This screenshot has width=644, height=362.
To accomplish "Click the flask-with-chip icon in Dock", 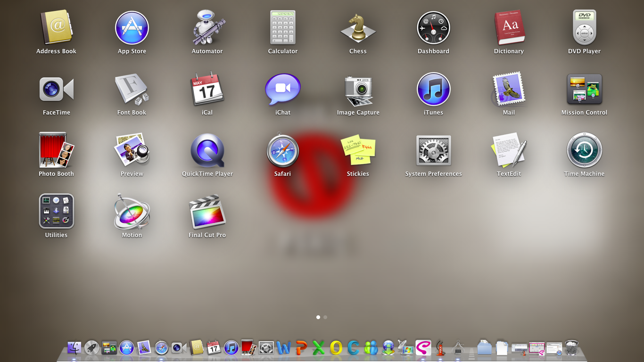I will coord(458,348).
